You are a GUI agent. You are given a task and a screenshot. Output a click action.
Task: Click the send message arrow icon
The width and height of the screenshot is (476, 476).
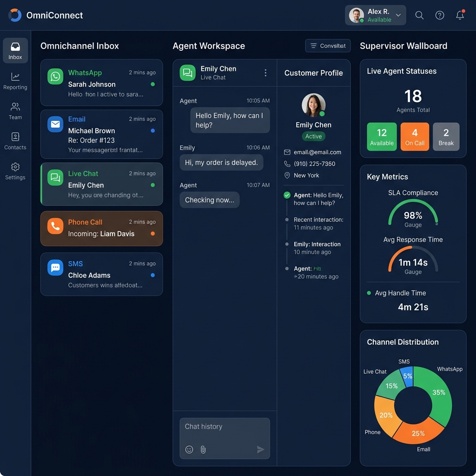tap(260, 450)
